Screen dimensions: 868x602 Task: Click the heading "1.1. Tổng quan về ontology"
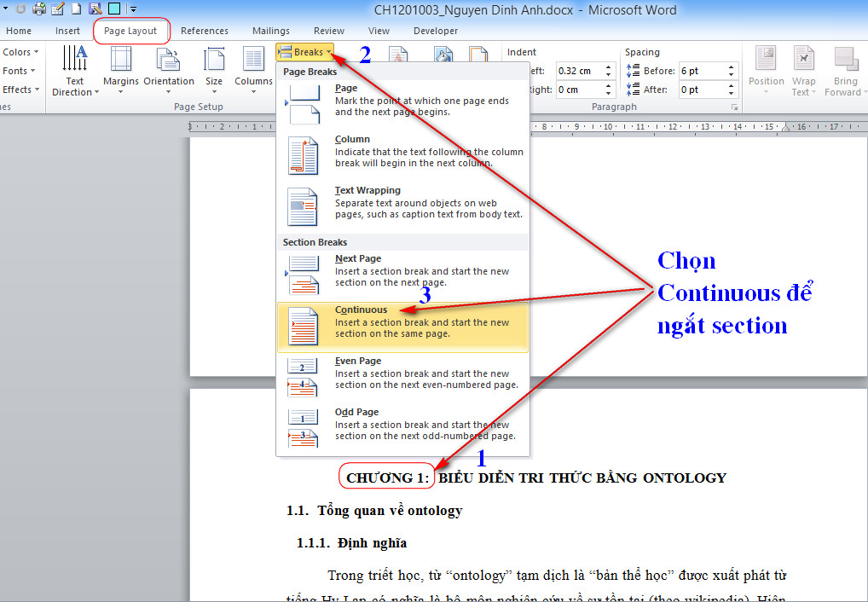(x=374, y=511)
